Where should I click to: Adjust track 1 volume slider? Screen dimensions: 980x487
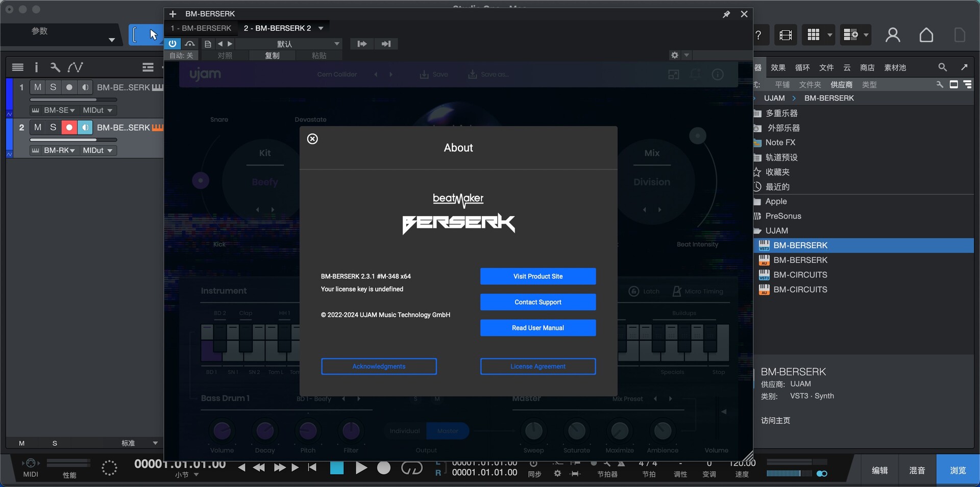pos(73,99)
